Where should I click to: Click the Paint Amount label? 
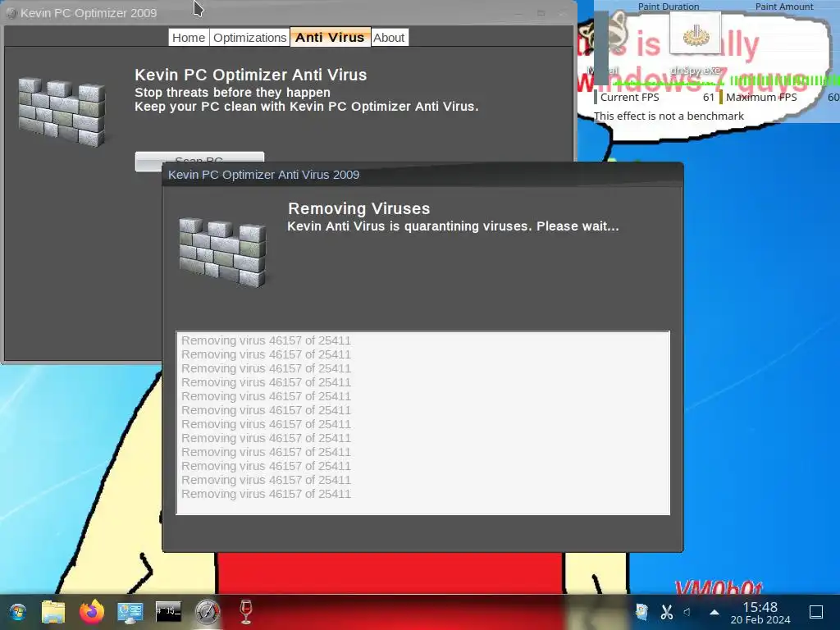tap(783, 7)
